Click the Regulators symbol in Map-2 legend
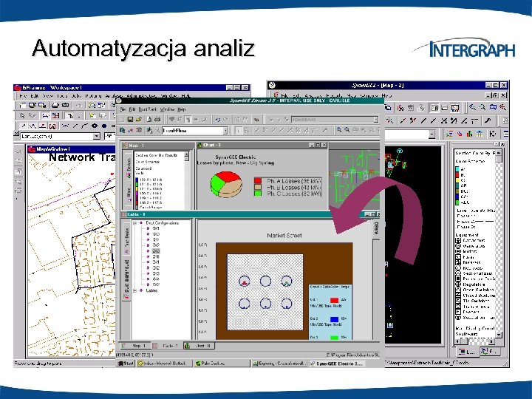The image size is (532, 399). point(457,284)
